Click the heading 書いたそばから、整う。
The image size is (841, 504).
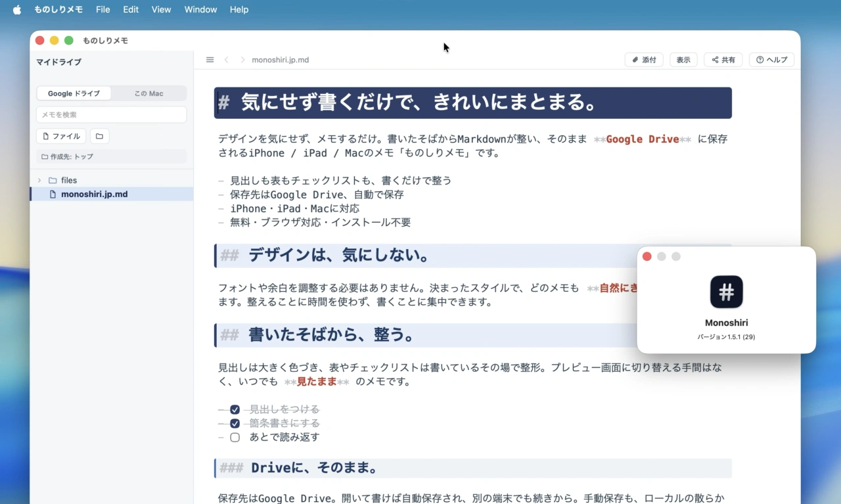332,335
